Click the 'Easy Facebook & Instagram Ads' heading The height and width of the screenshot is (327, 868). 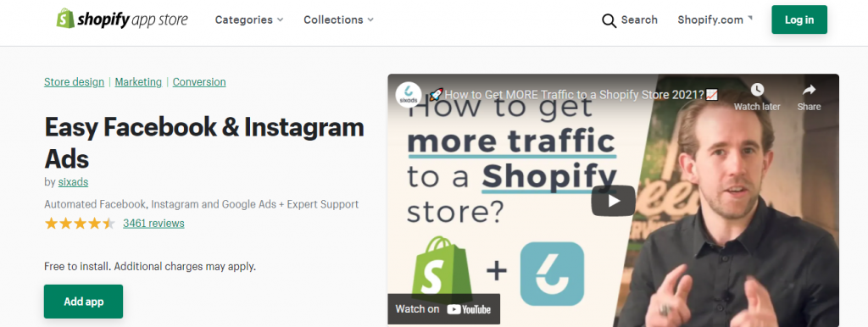pyautogui.click(x=204, y=143)
